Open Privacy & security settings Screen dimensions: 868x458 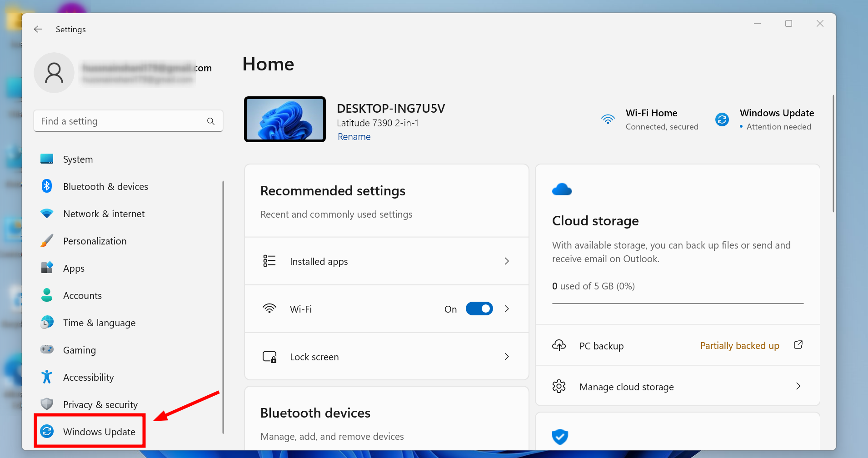(47, 404)
